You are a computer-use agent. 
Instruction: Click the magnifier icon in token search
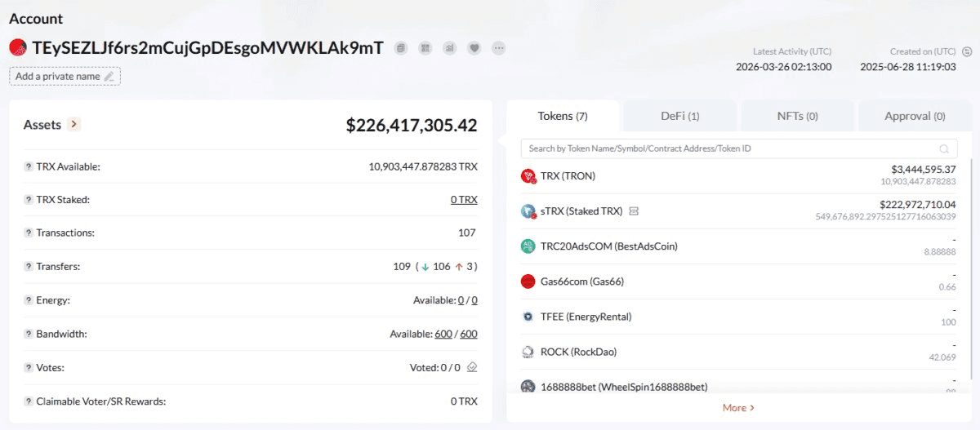(945, 149)
